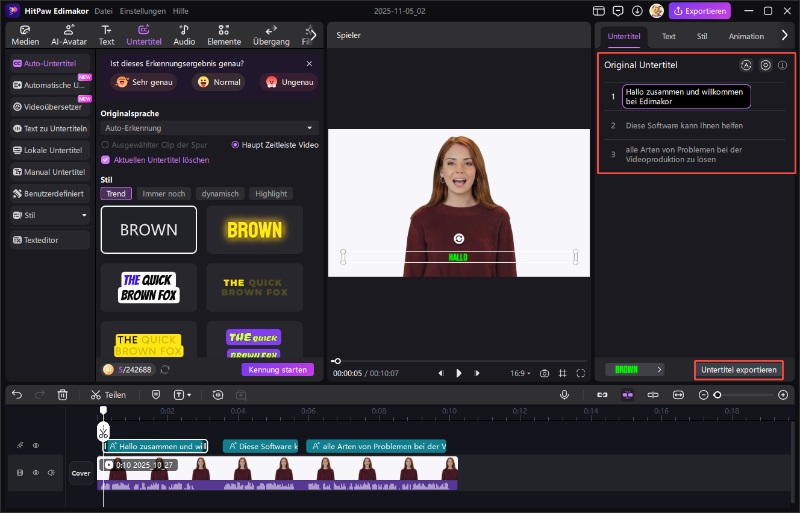Screen dimensions: 800x513
Task: Uncheck Aktuellen Untertitel löschen checkbox
Action: pos(106,160)
